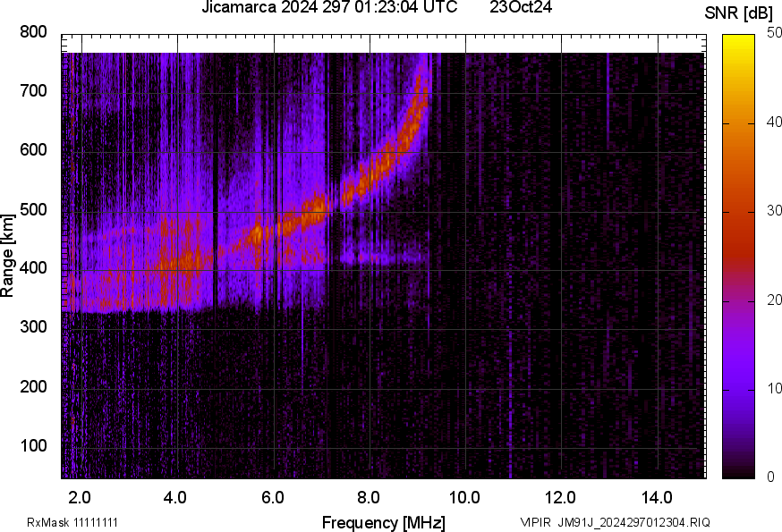Screen dimensions: 782x532
Task: Click the 2.0 frequency tick label
Action: click(x=80, y=498)
